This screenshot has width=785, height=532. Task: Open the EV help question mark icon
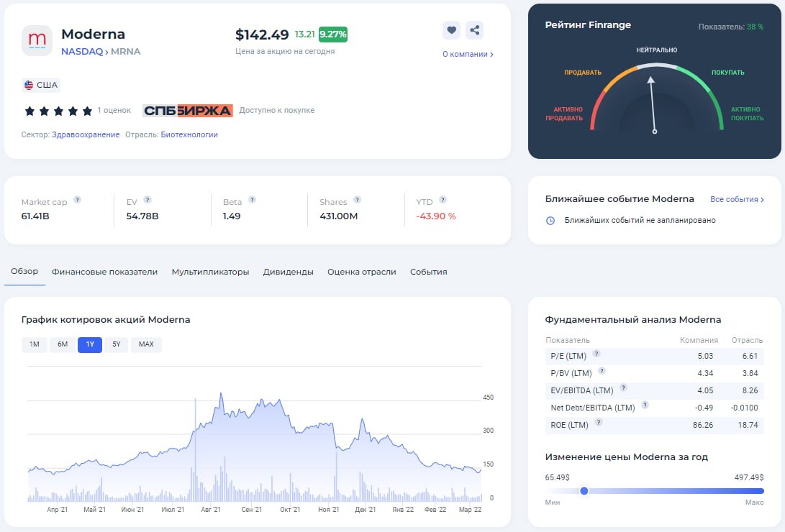[148, 200]
